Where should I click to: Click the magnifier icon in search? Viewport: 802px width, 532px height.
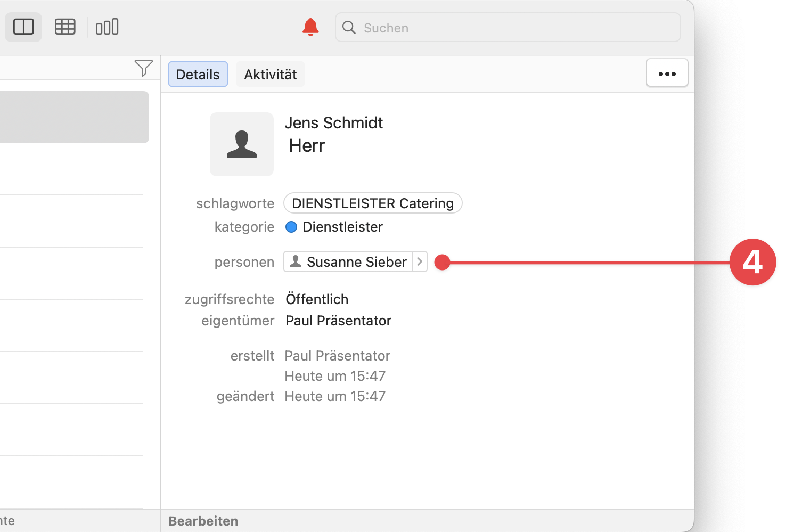[349, 28]
